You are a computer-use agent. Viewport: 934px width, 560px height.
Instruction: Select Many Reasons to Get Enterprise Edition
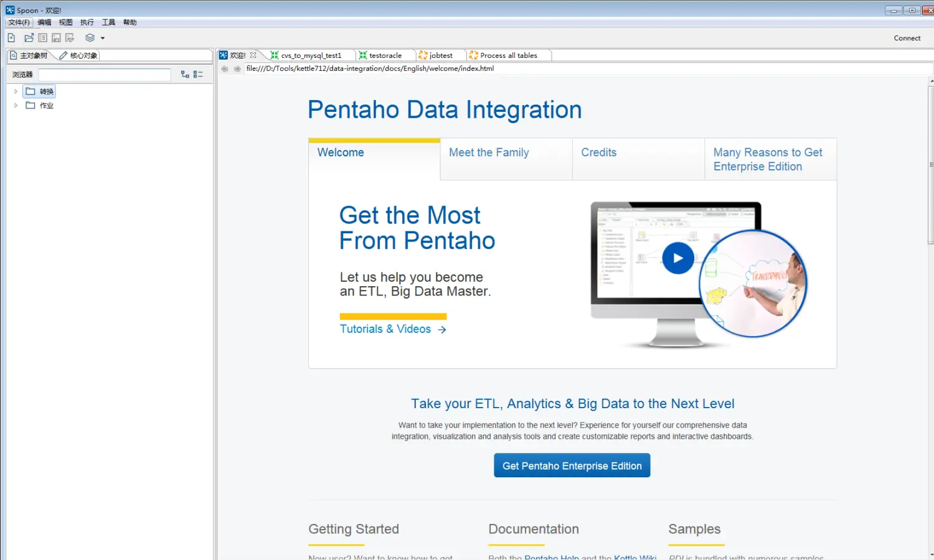pos(770,159)
